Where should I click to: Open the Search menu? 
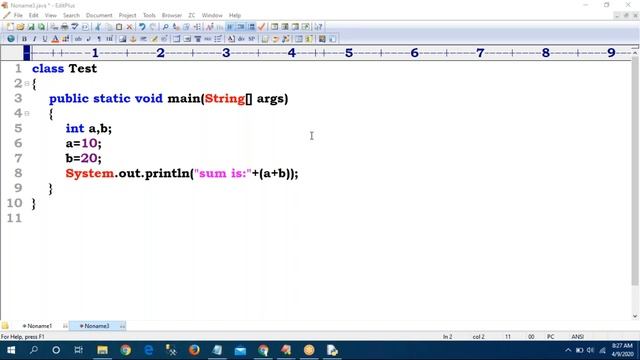71,16
